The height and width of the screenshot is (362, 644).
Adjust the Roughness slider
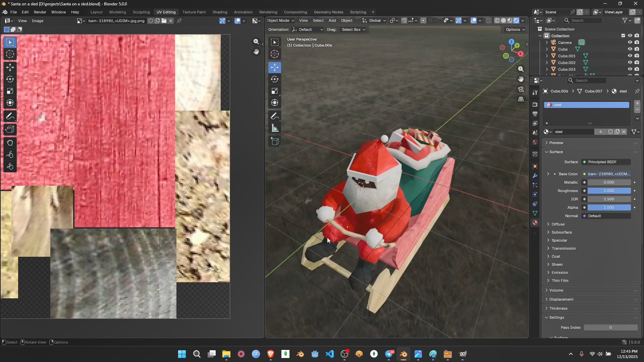(x=609, y=191)
